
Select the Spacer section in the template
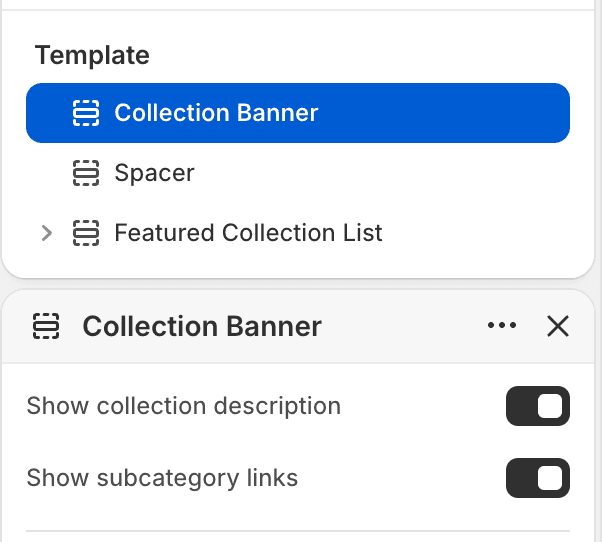298,173
